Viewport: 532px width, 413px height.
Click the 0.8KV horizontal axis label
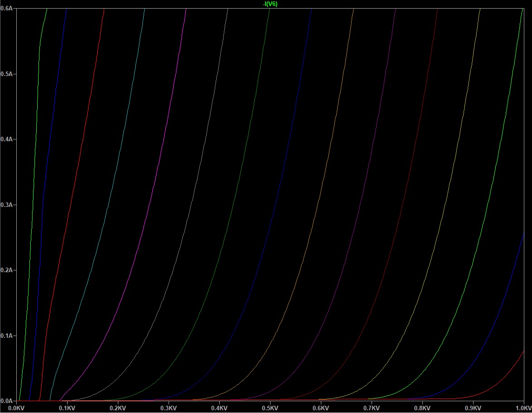(x=422, y=408)
